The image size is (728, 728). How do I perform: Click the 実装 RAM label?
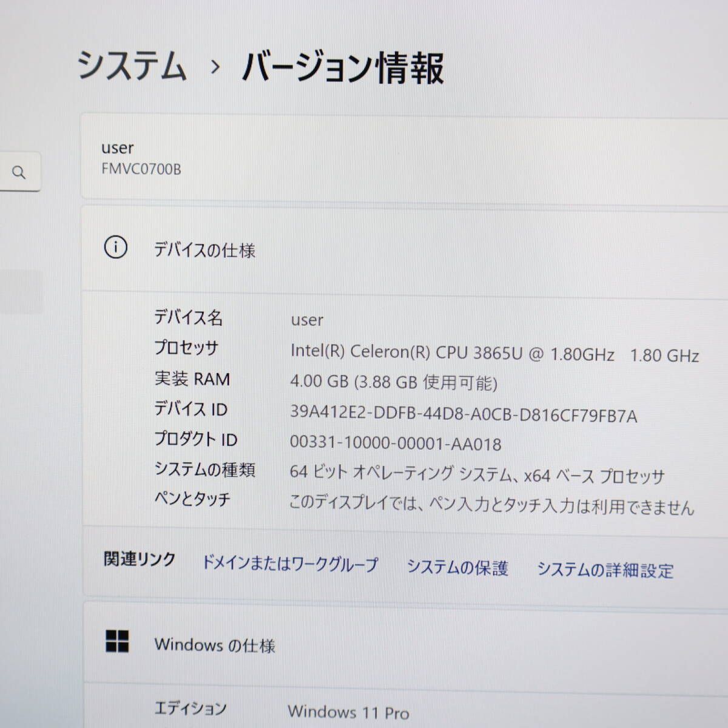tap(192, 379)
